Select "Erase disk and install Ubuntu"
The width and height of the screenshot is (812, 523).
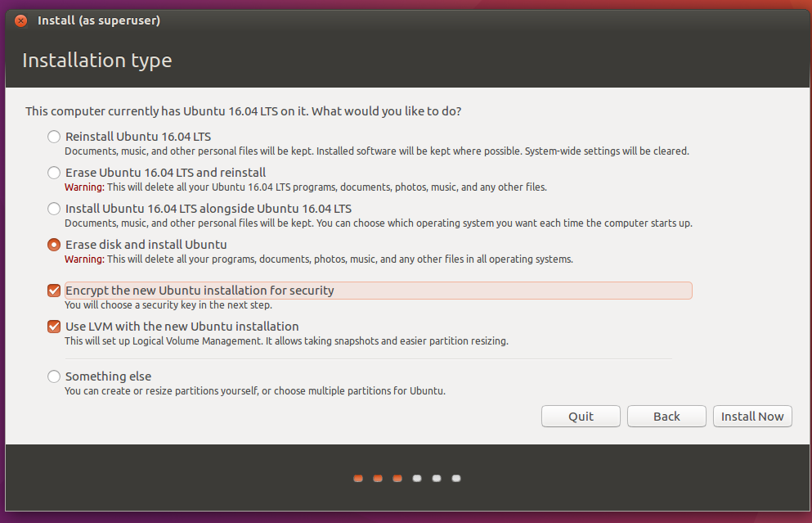[54, 245]
